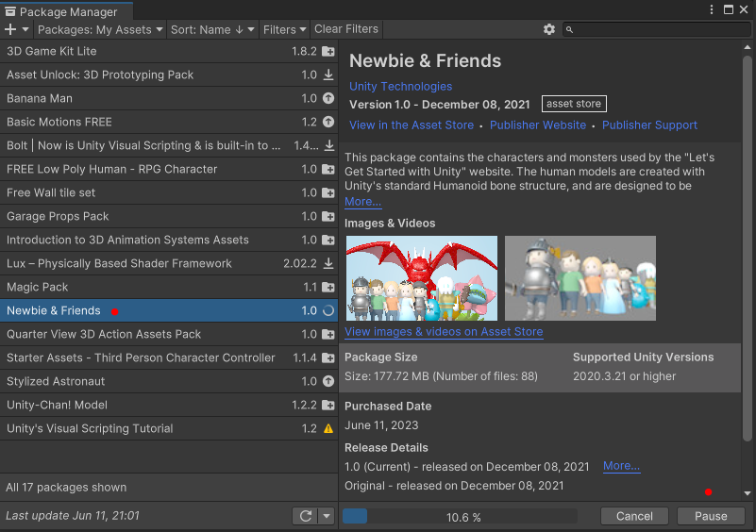This screenshot has width=756, height=532.
Task: Select Unity's Visual Scripting Tutorial package
Action: click(169, 428)
